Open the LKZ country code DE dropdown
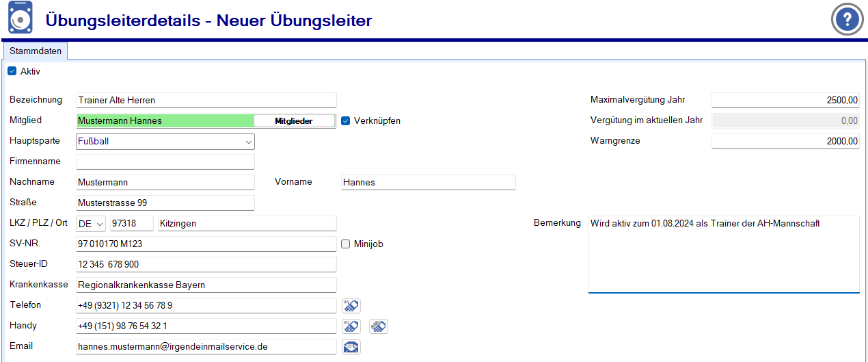 (x=91, y=224)
